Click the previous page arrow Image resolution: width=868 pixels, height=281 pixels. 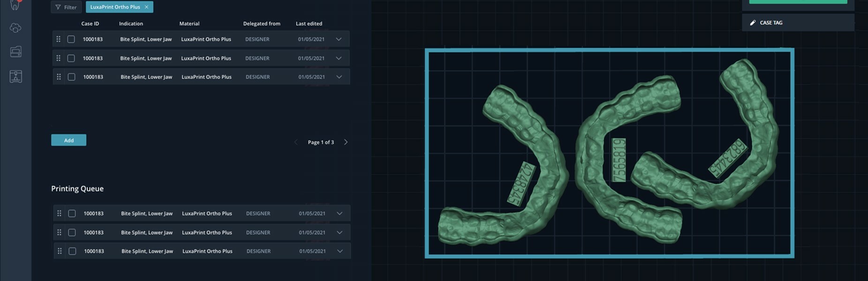point(296,142)
